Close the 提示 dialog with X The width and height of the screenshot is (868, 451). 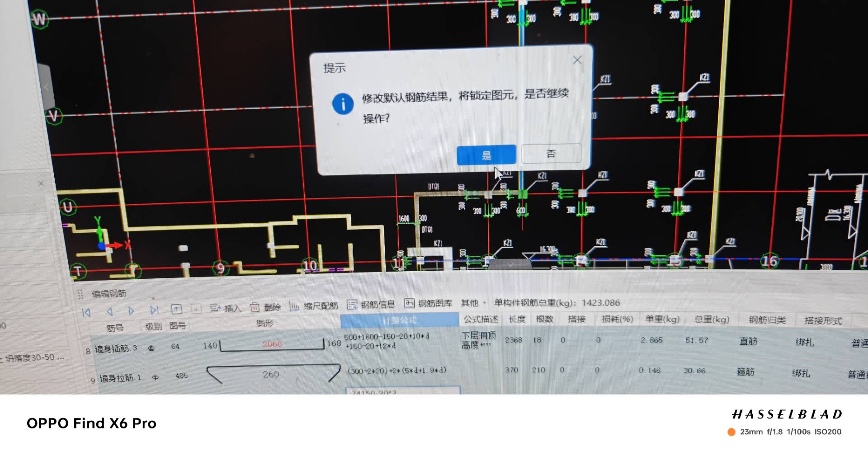(577, 60)
